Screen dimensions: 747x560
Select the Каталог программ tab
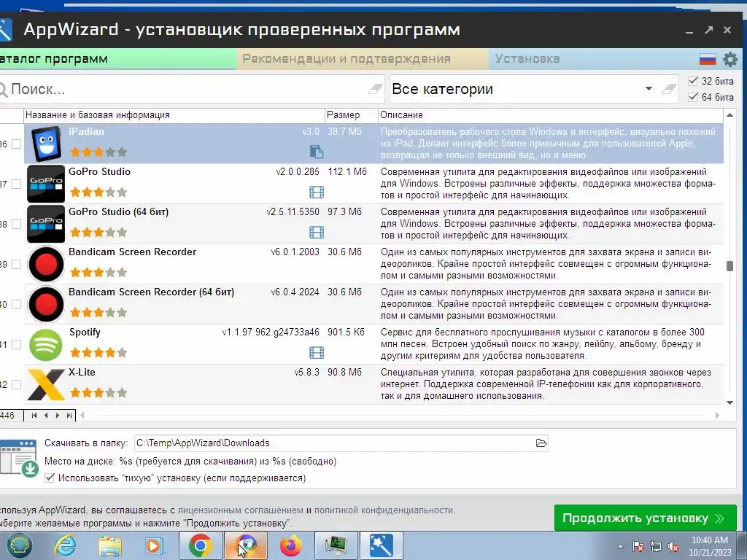117,59
